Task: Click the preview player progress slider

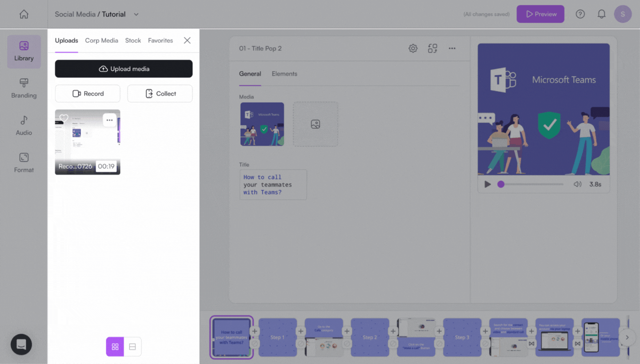Action: 532,184
